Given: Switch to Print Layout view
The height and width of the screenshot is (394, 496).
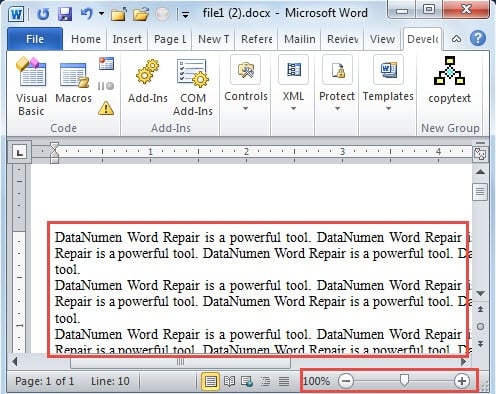Looking at the screenshot, I should coord(210,381).
